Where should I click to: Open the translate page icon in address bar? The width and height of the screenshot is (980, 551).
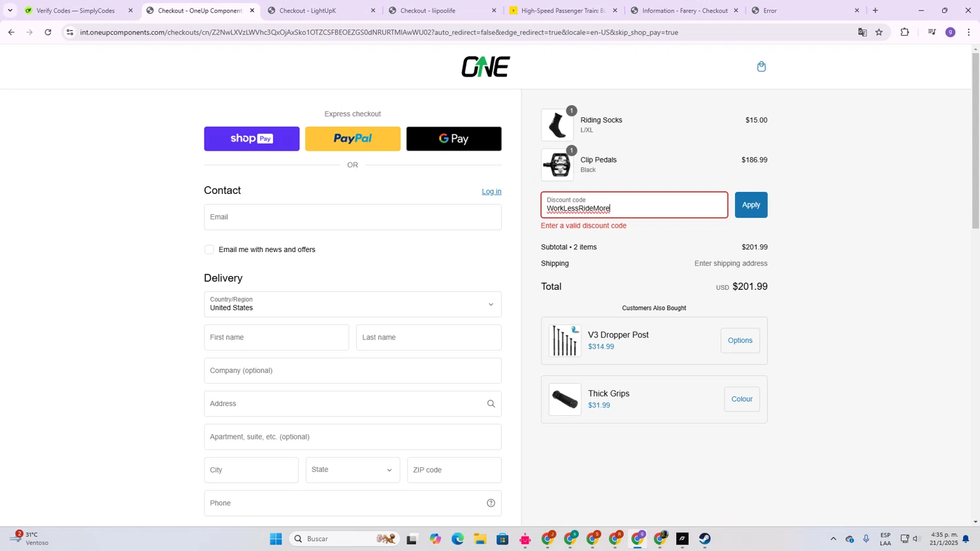[x=862, y=32]
